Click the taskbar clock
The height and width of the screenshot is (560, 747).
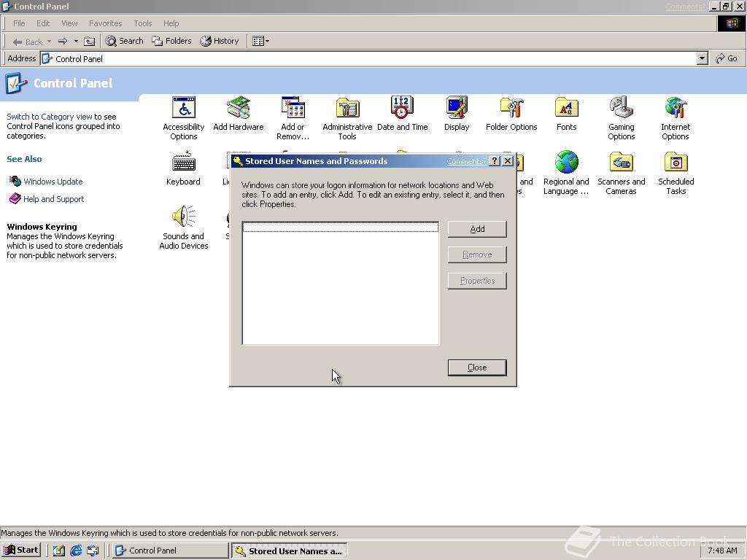point(722,551)
